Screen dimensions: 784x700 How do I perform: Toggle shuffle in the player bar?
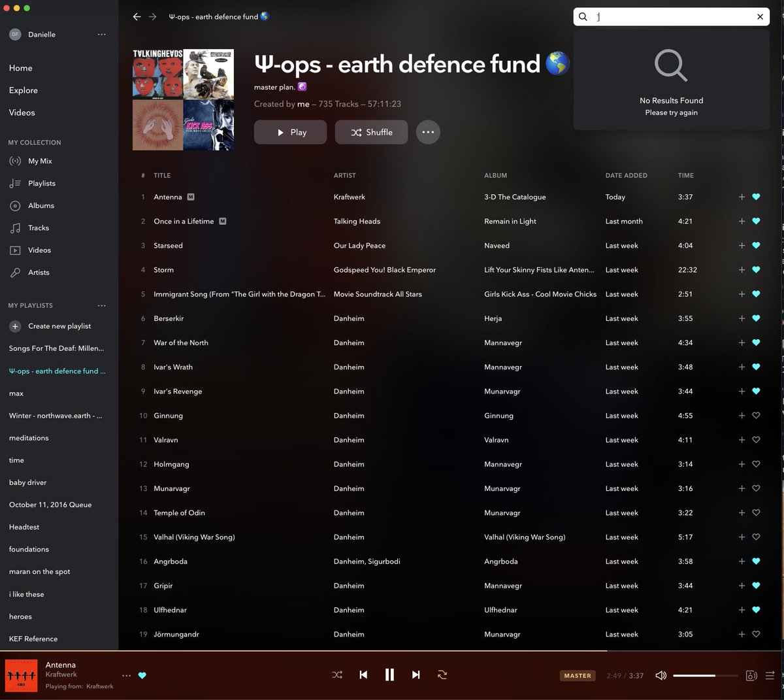pos(337,675)
